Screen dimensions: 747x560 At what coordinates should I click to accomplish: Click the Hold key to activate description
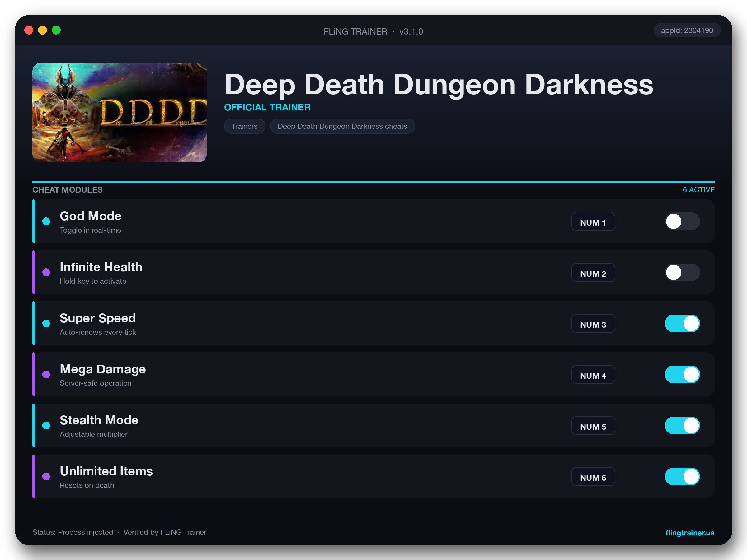93,281
